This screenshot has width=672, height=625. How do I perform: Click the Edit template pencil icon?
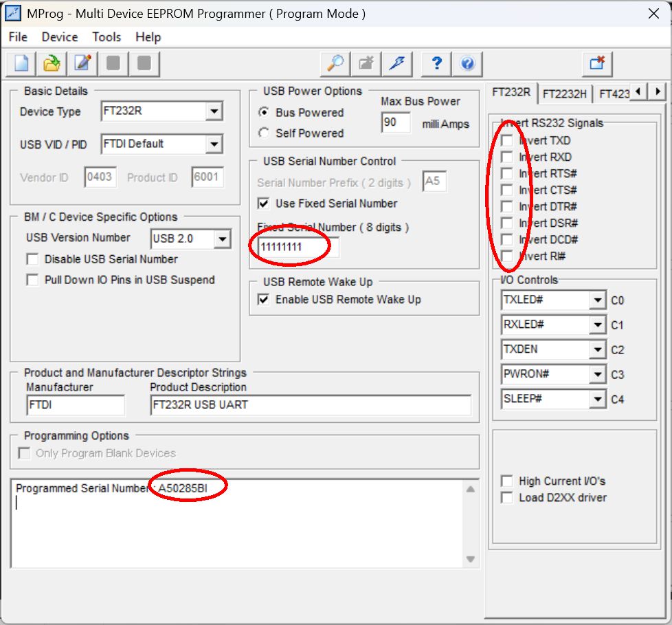coord(82,64)
